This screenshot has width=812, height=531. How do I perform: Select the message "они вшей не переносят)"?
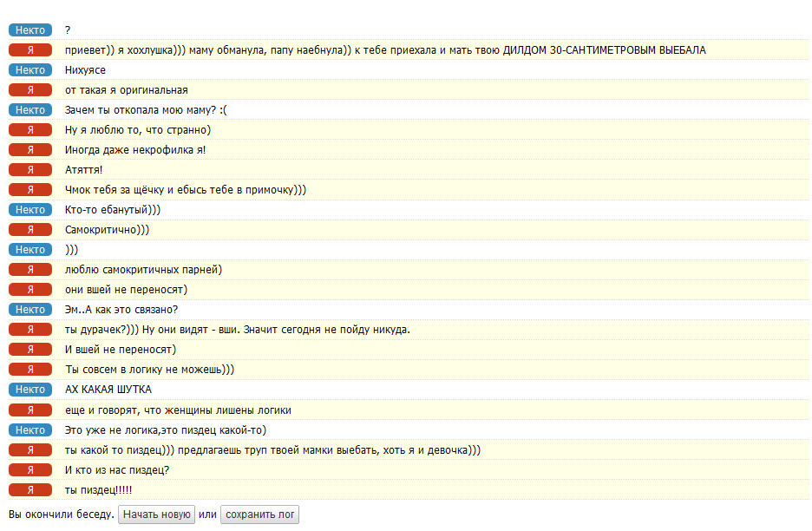(127, 290)
